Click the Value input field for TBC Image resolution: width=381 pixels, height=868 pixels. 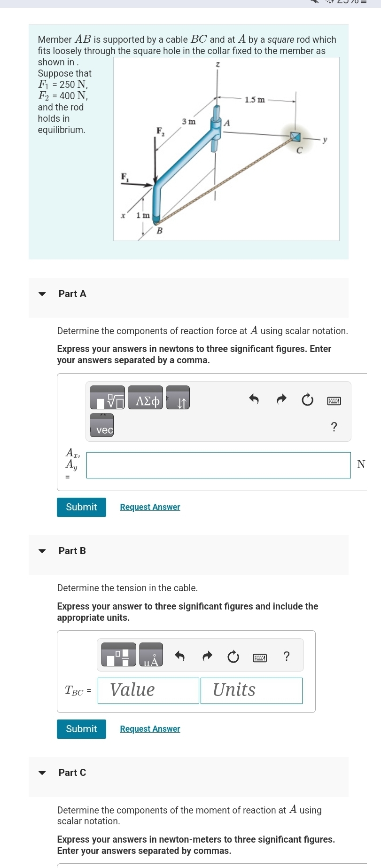click(148, 690)
